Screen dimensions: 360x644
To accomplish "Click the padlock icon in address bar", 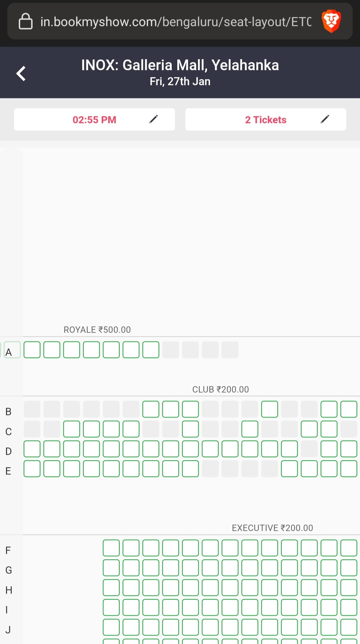I will [26, 21].
